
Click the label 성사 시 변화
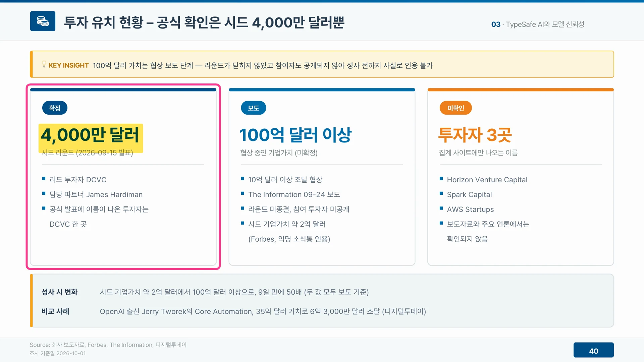click(x=59, y=292)
